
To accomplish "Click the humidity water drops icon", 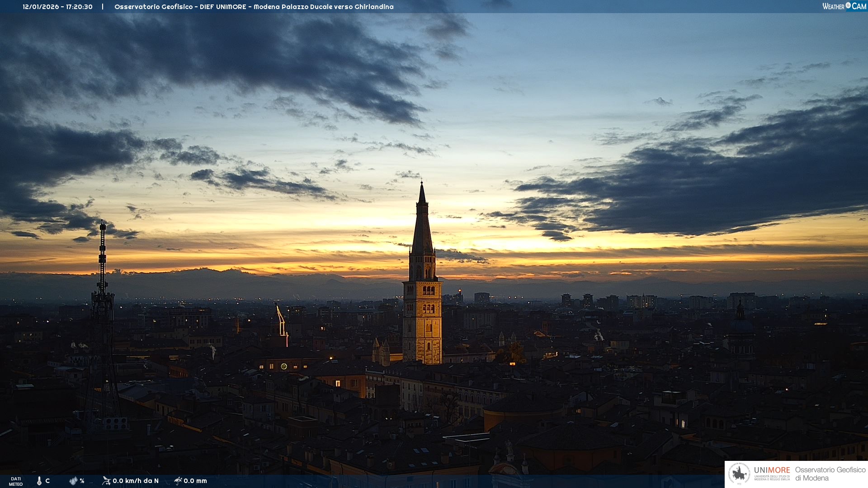I will tap(73, 481).
